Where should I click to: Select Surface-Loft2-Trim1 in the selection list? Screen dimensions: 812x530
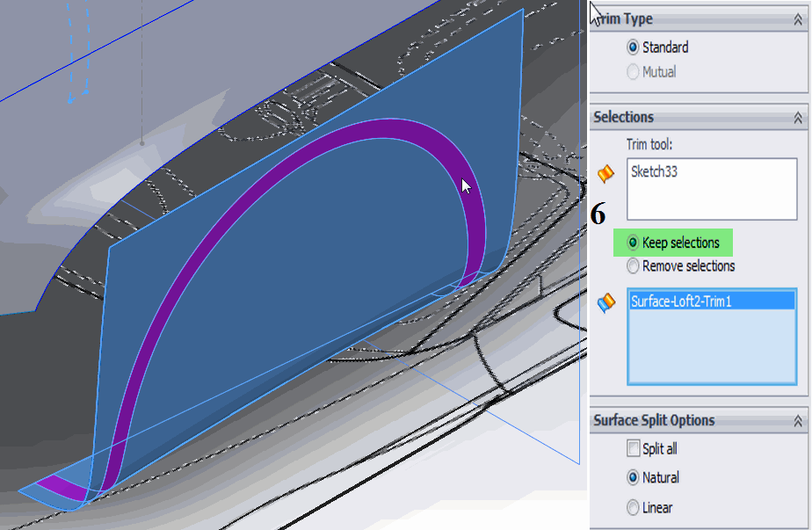click(x=681, y=301)
